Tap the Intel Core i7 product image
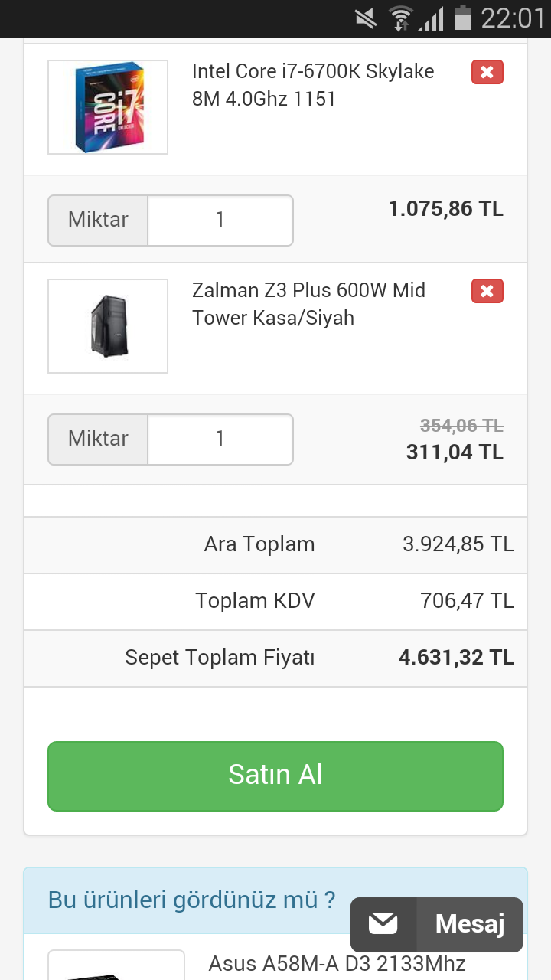551x980 pixels. pyautogui.click(x=108, y=107)
